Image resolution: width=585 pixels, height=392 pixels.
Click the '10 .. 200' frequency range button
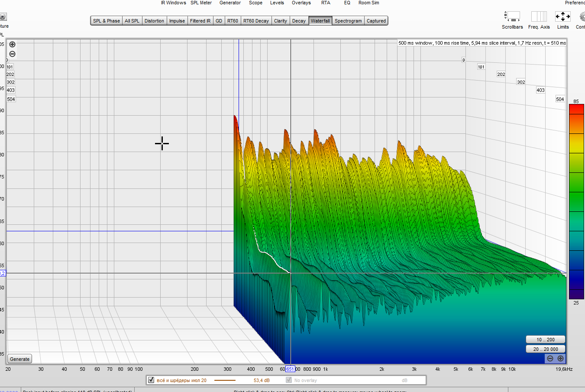545,340
